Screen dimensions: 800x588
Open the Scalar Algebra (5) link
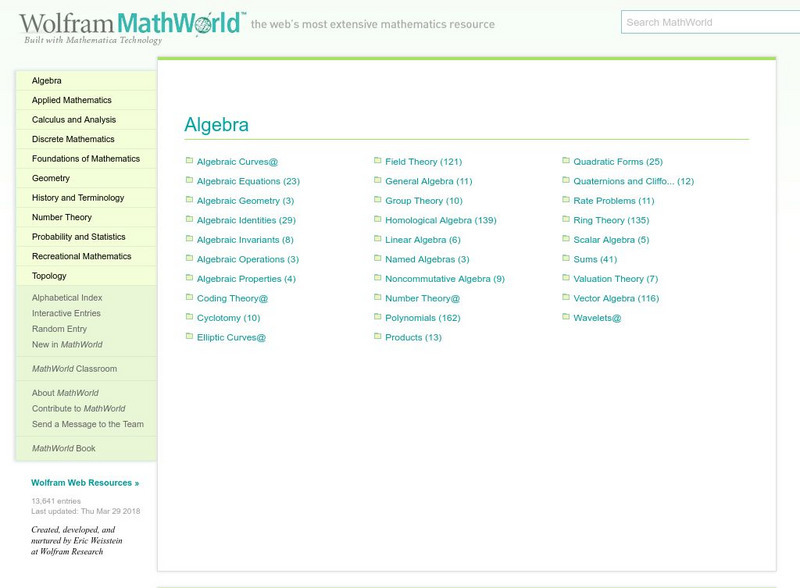click(x=611, y=240)
